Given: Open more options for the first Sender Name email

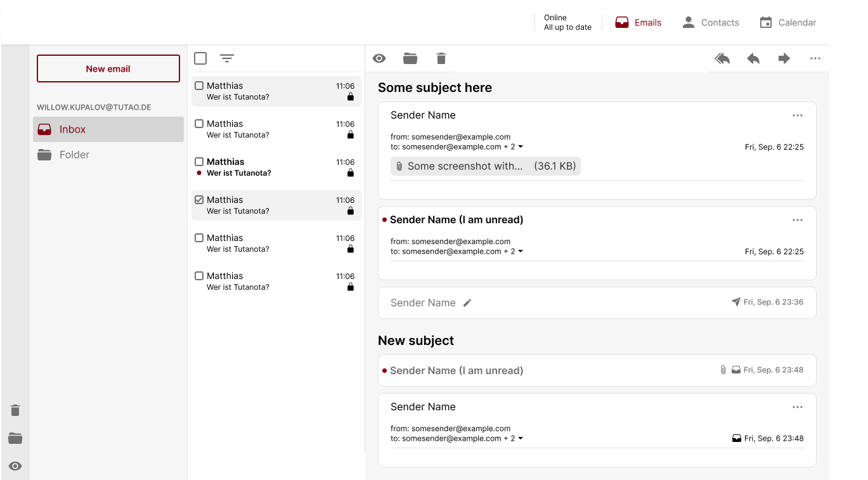Looking at the screenshot, I should (x=797, y=115).
